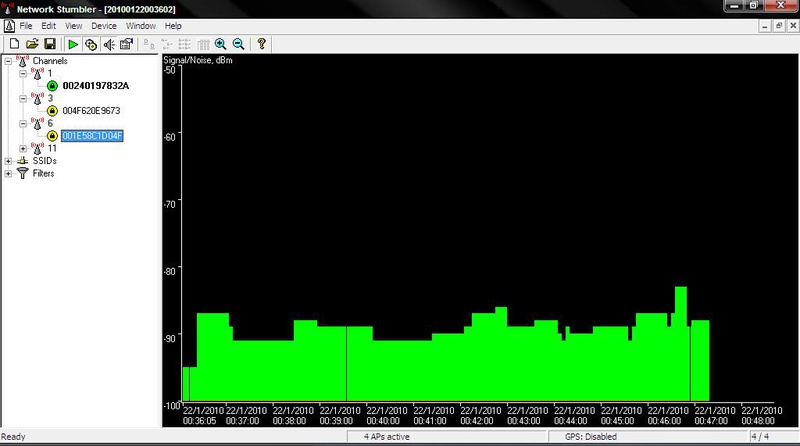This screenshot has height=446, width=800.
Task: Save the current scan with floppy icon
Action: click(50, 44)
